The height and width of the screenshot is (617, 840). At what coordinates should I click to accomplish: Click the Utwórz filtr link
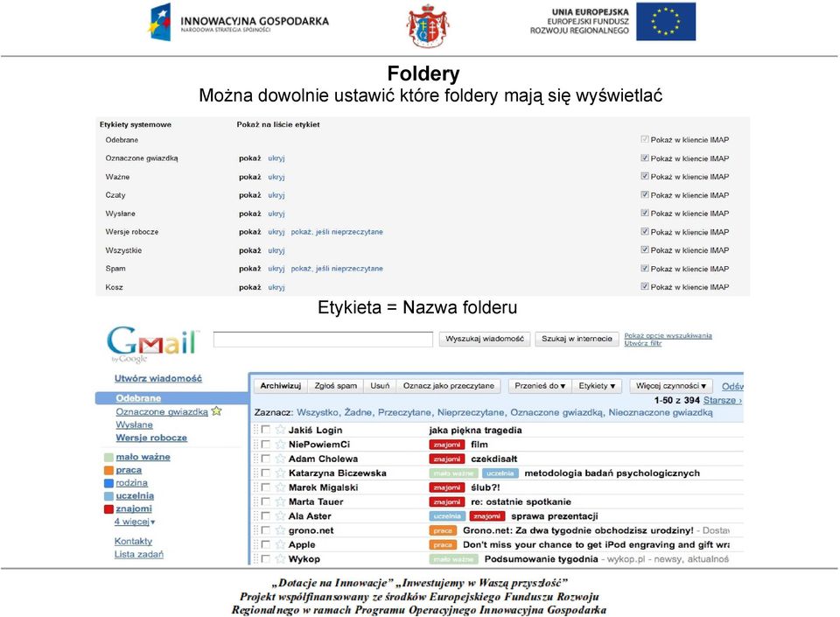[x=643, y=343]
